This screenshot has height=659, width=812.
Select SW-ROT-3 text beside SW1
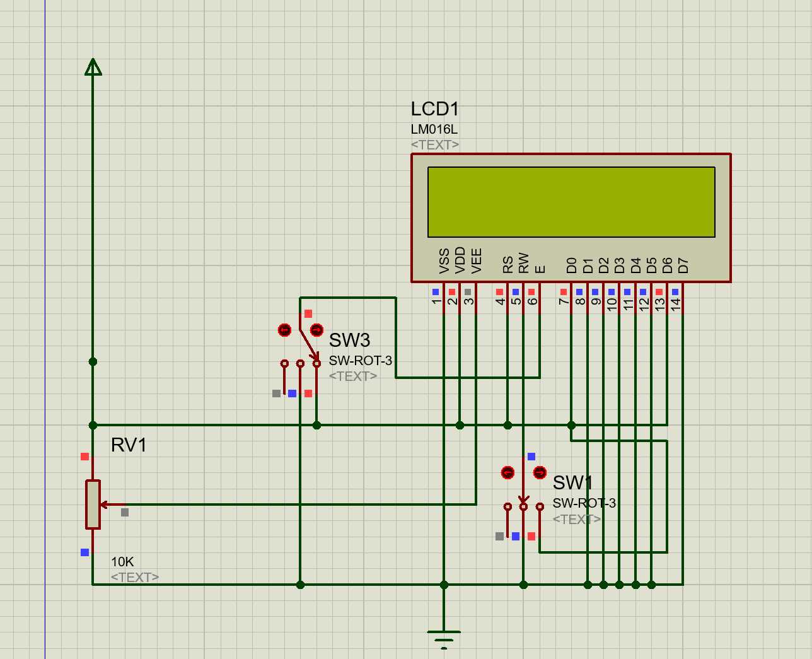(x=584, y=503)
